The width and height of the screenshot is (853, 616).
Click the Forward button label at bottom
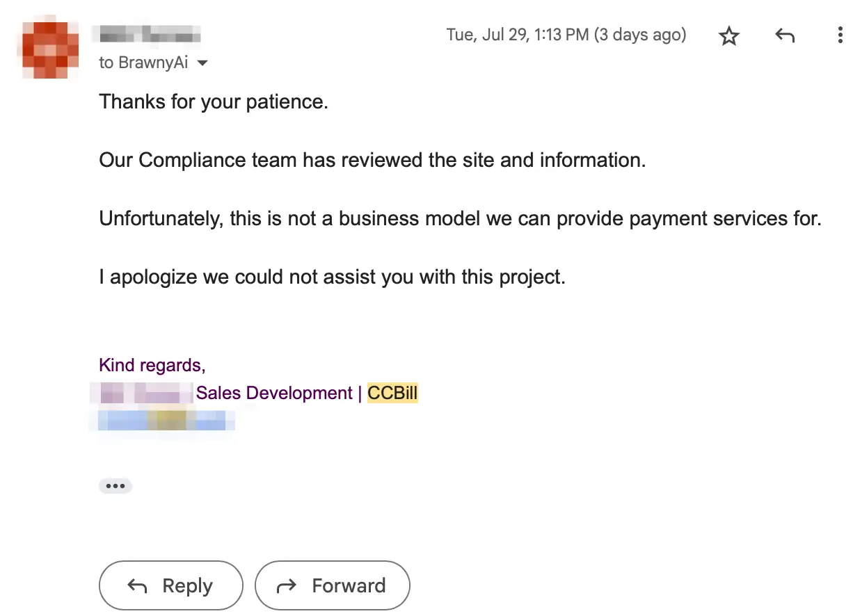point(349,586)
